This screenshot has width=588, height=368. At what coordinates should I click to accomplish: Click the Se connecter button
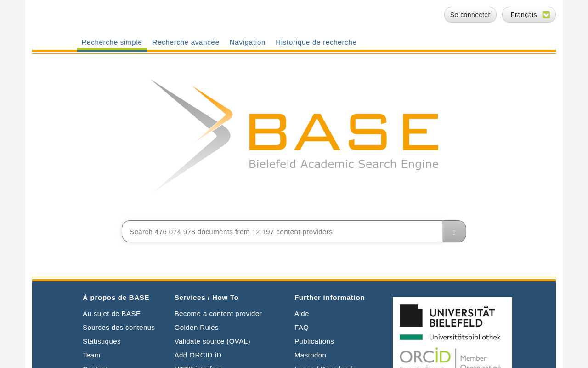pos(470,15)
